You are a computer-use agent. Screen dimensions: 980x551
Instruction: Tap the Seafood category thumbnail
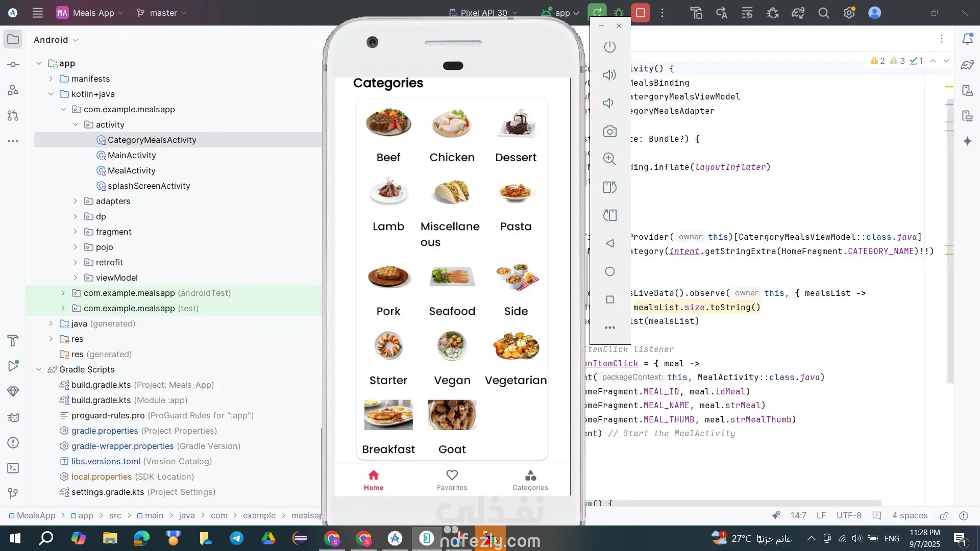452,277
